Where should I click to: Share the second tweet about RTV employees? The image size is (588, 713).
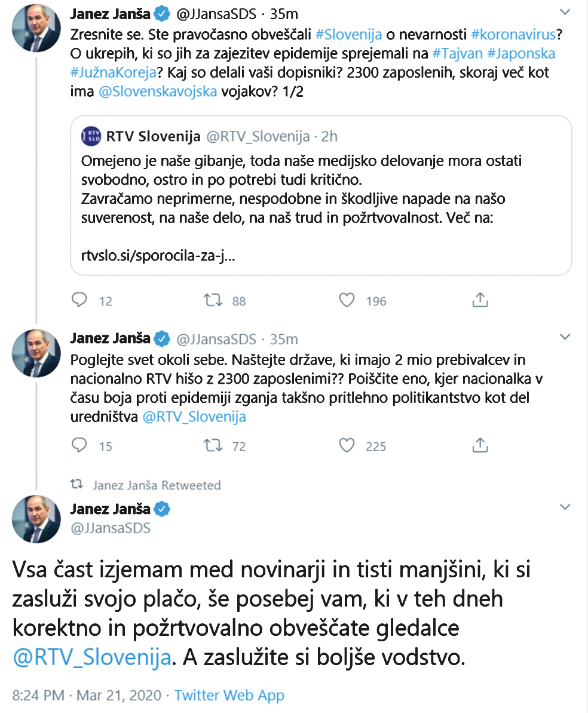[x=480, y=445]
